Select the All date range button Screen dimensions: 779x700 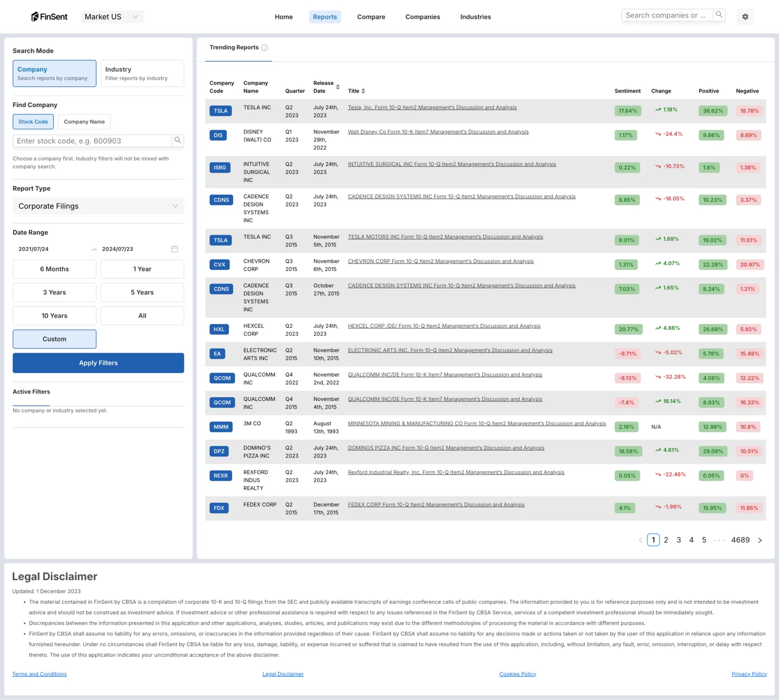point(142,316)
